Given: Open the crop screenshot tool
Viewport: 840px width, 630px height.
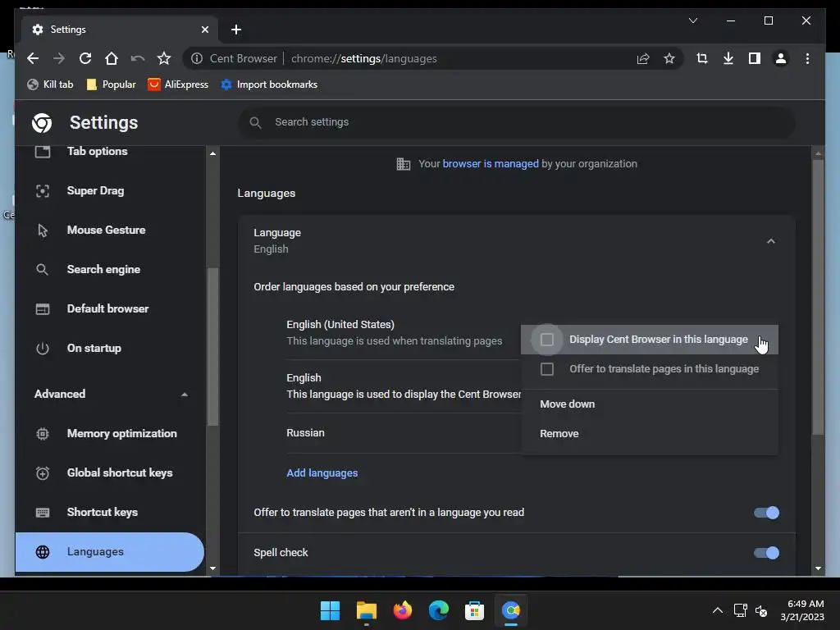Looking at the screenshot, I should coord(702,58).
